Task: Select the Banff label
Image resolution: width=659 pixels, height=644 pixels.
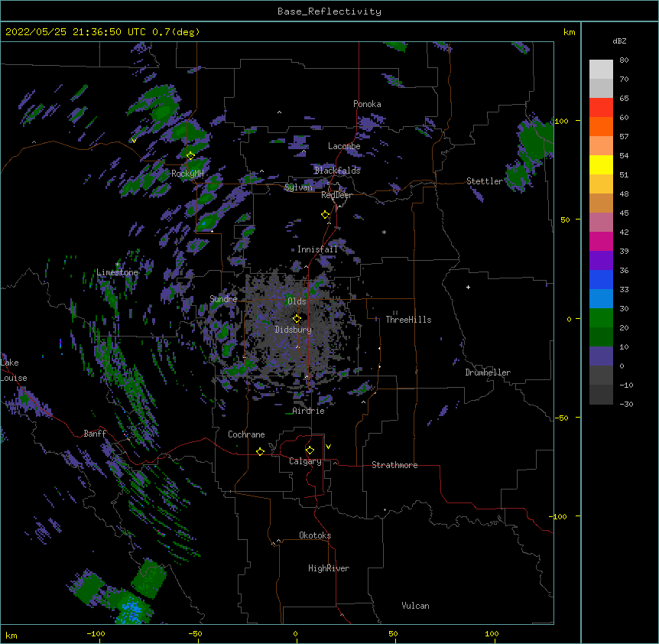Action: (x=95, y=434)
